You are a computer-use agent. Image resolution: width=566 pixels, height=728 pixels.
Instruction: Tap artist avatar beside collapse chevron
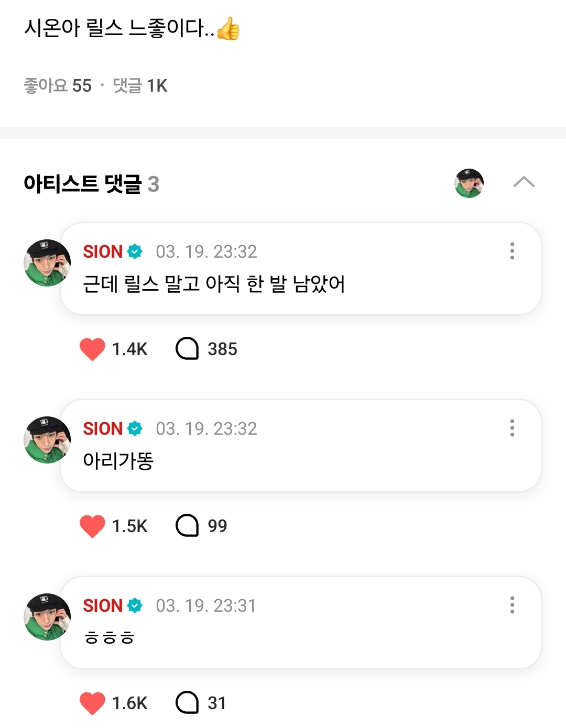coord(469,183)
